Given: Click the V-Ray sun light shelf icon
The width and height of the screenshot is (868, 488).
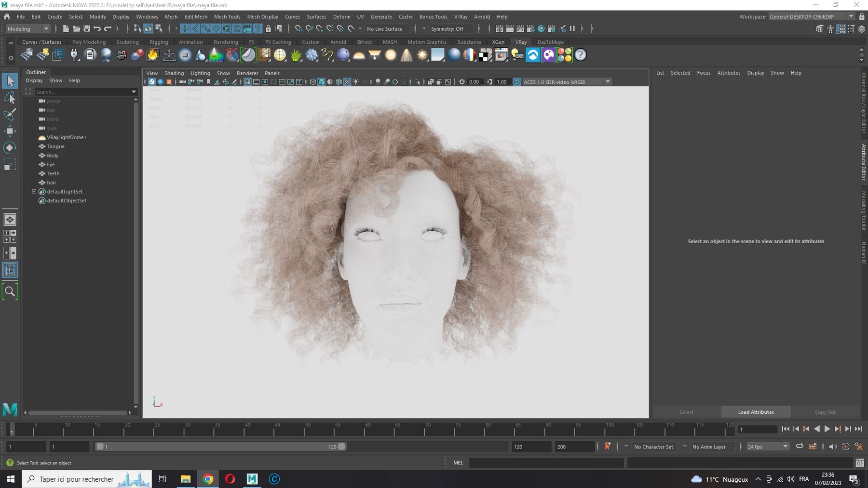Looking at the screenshot, I should click(x=422, y=55).
